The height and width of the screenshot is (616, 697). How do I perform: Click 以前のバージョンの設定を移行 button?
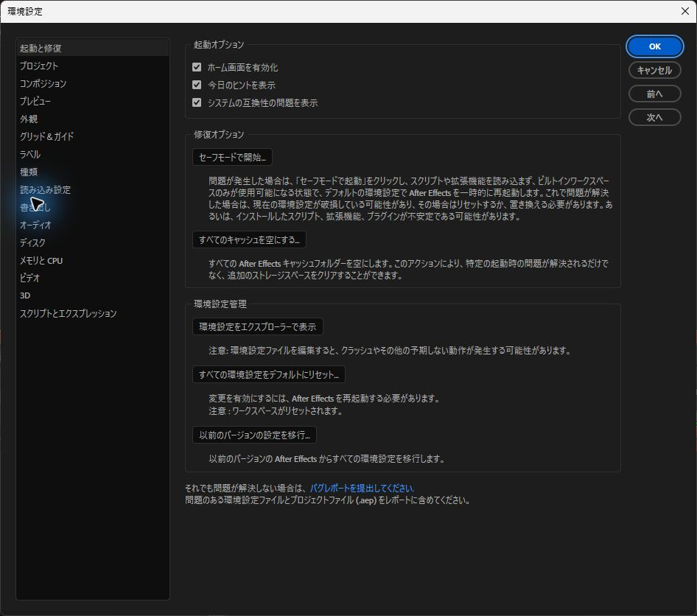(255, 435)
